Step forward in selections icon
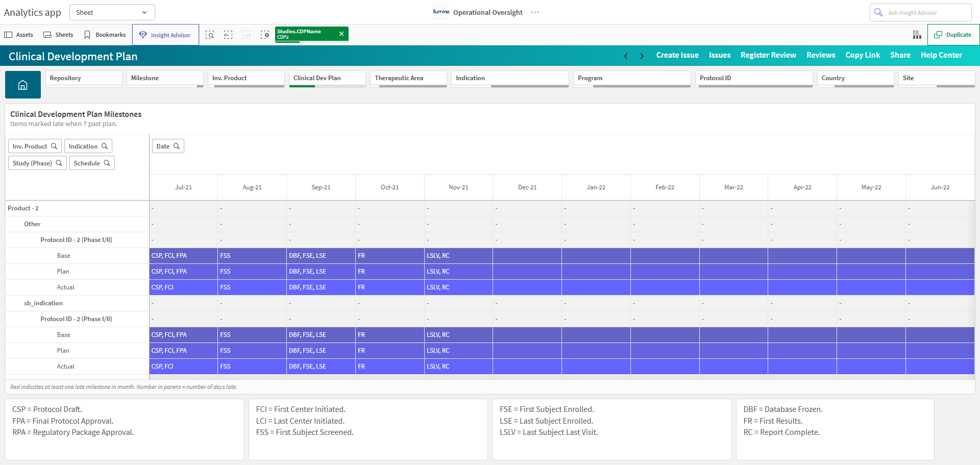The width and height of the screenshot is (980, 465). (247, 35)
